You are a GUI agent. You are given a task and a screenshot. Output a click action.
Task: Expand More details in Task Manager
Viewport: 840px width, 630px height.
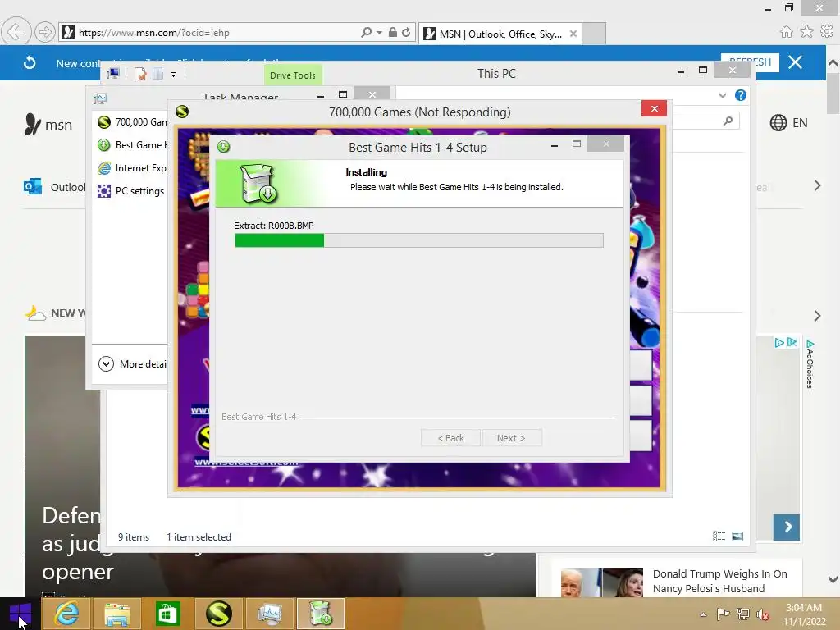click(133, 364)
